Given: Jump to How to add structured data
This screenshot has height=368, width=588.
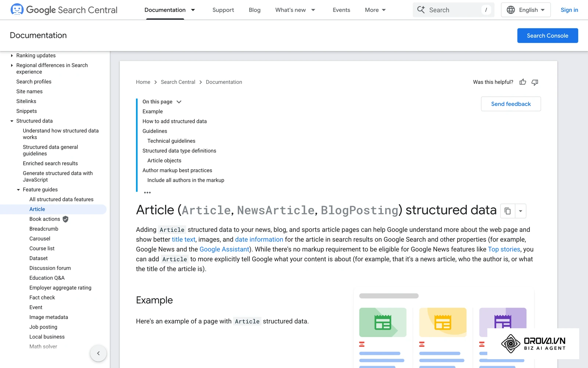Looking at the screenshot, I should pyautogui.click(x=175, y=121).
